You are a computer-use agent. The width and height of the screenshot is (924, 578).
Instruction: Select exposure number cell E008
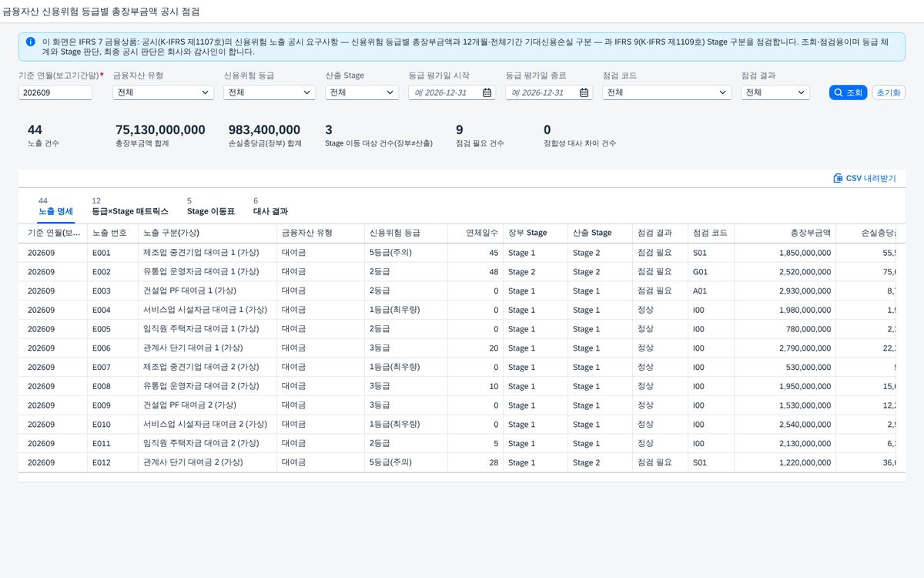coord(112,386)
